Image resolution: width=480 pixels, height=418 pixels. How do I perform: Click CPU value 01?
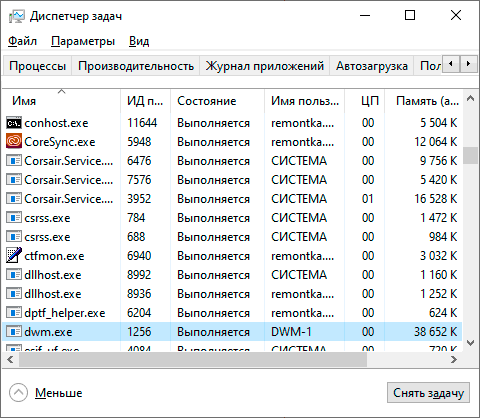pyautogui.click(x=368, y=199)
